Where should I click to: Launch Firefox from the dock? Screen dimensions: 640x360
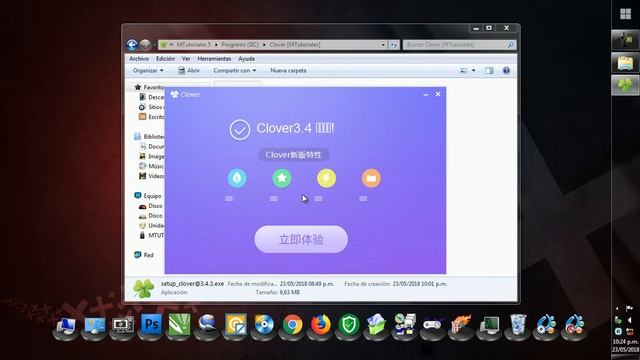320,325
